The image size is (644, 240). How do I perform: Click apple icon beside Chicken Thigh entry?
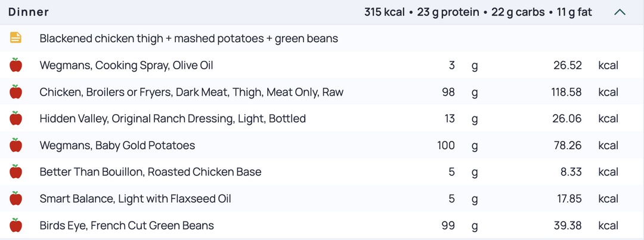16,92
